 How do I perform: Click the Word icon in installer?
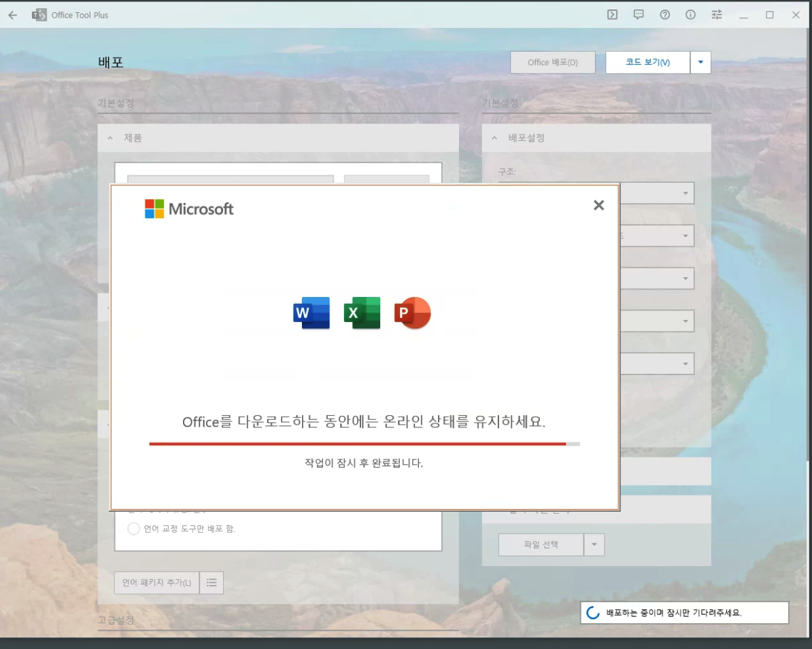pyautogui.click(x=311, y=313)
